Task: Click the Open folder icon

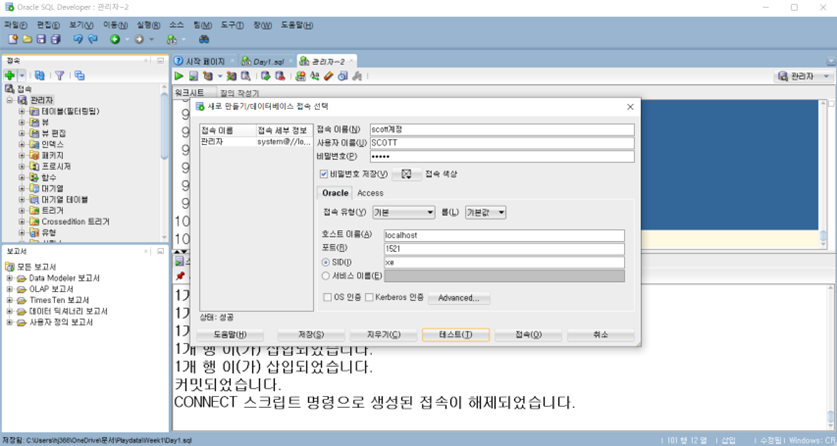Action: (27, 39)
